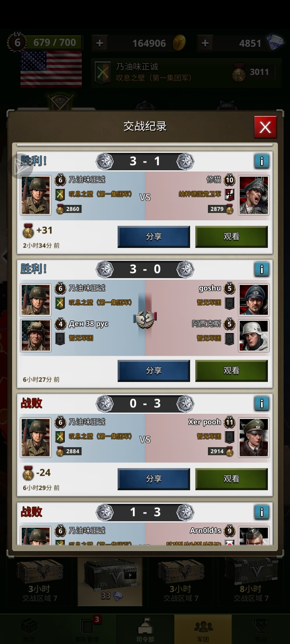Viewport: 290px width, 644px height.
Task: Add diamonds with the plus icon
Action: point(205,43)
